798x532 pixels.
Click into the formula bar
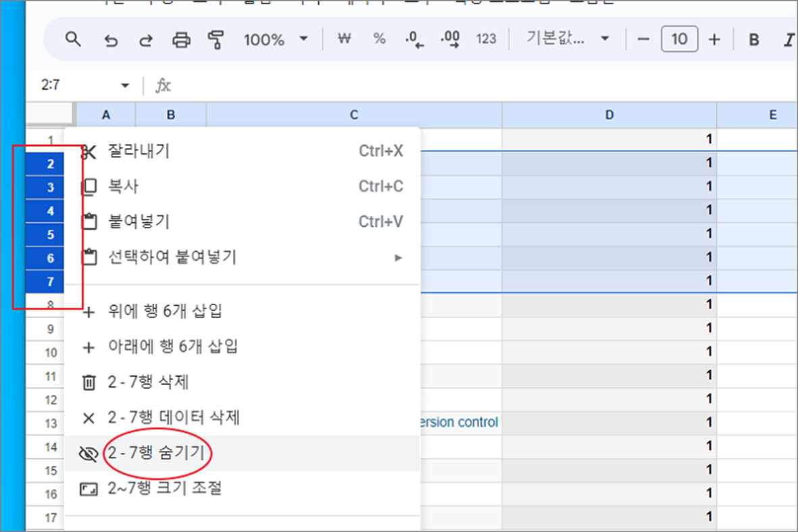(x=484, y=86)
